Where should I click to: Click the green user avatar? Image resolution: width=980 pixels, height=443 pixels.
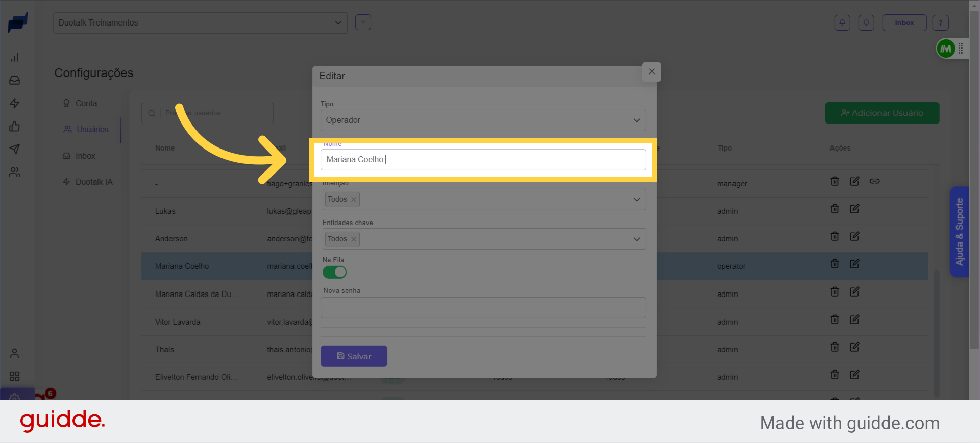[x=946, y=48]
